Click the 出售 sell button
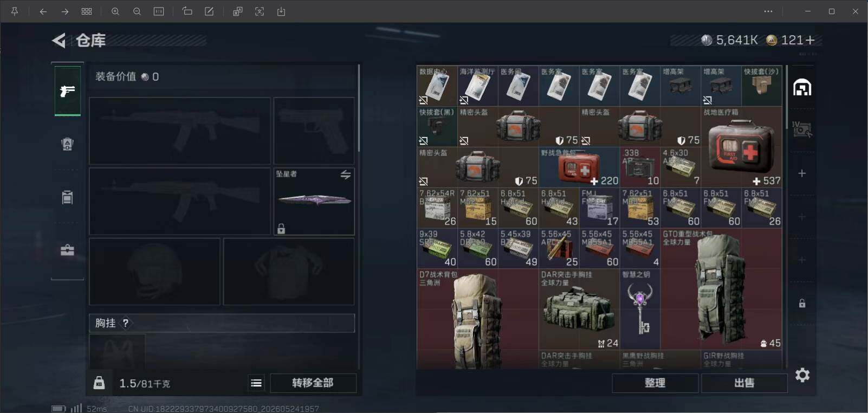This screenshot has height=413, width=868. (744, 383)
